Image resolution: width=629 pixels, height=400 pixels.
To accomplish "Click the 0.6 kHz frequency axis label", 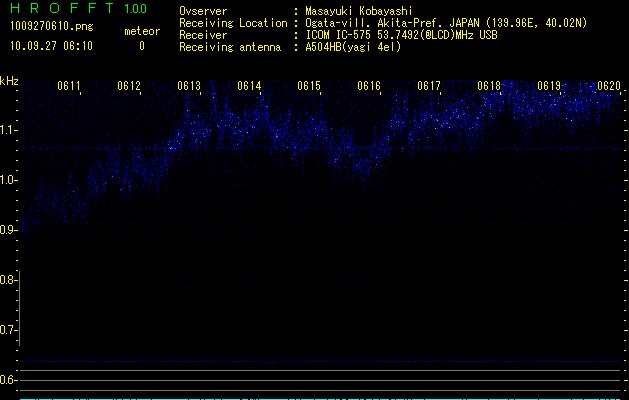I will (8, 380).
